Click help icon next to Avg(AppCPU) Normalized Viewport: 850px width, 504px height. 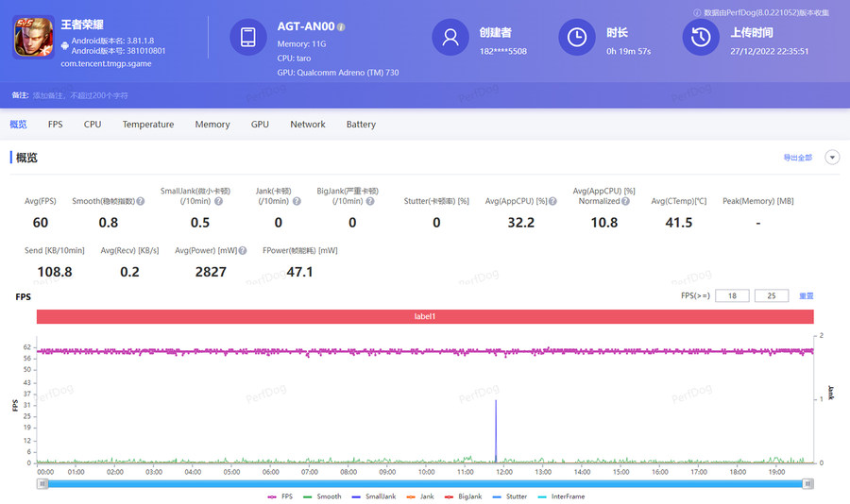(625, 201)
